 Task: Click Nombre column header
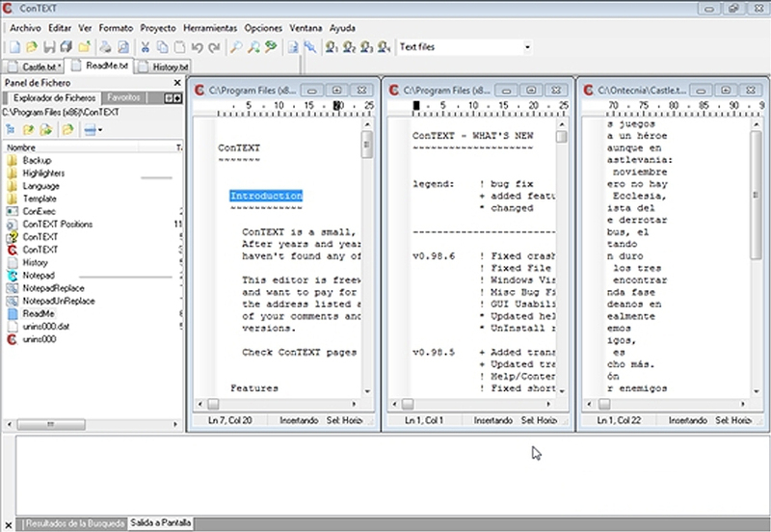click(71, 147)
